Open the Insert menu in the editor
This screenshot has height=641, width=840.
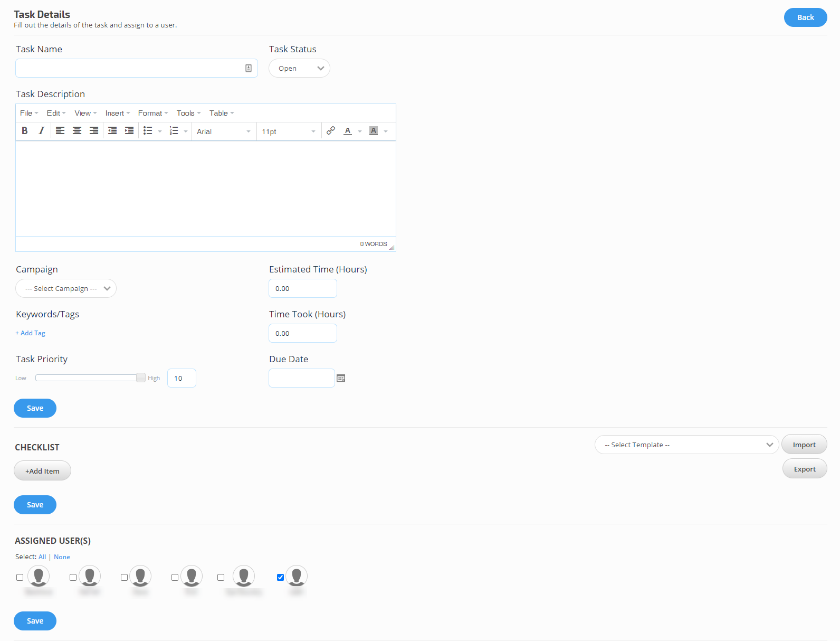(118, 113)
